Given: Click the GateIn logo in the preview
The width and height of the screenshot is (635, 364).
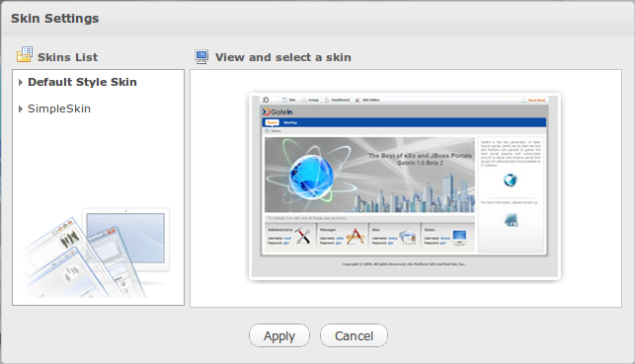Looking at the screenshot, I should point(278,111).
